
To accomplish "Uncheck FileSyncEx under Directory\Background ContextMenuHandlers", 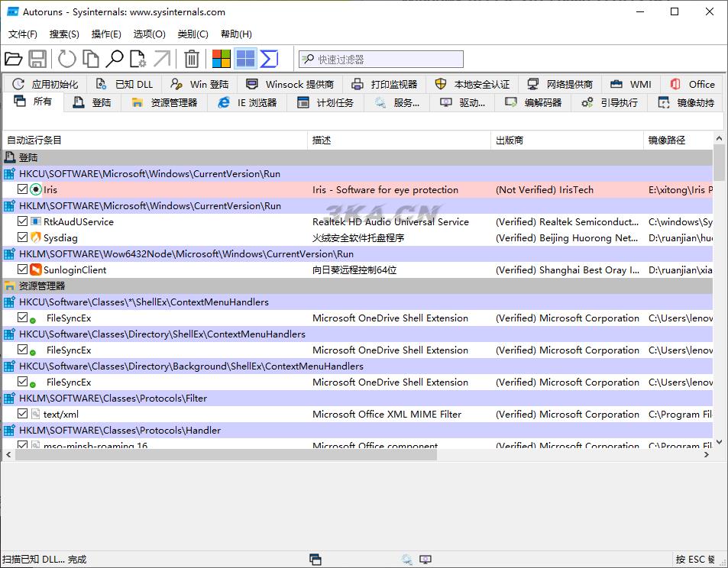I will 22,382.
